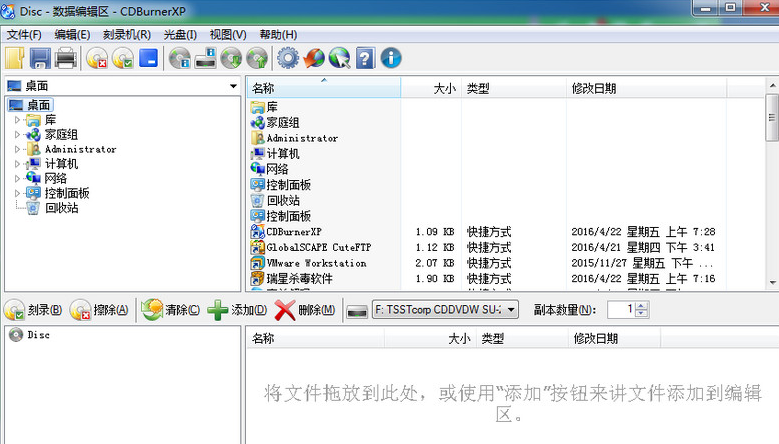Image resolution: width=779 pixels, height=444 pixels.
Task: Increase the 副本数量 copies count
Action: (642, 306)
